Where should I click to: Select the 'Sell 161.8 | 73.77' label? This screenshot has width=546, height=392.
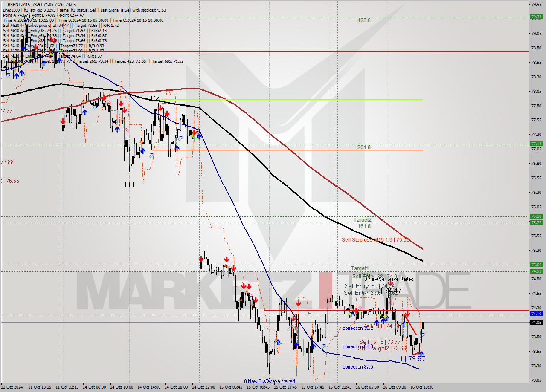tap(380, 342)
